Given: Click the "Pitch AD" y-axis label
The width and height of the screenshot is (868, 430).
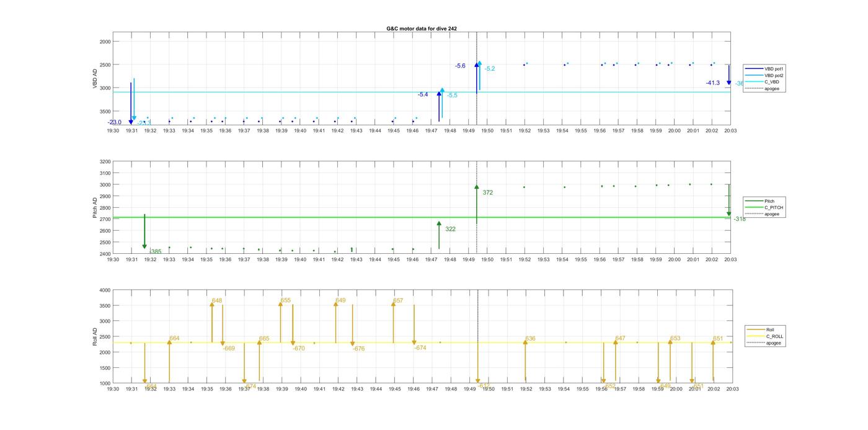Looking at the screenshot, I should click(x=95, y=208).
